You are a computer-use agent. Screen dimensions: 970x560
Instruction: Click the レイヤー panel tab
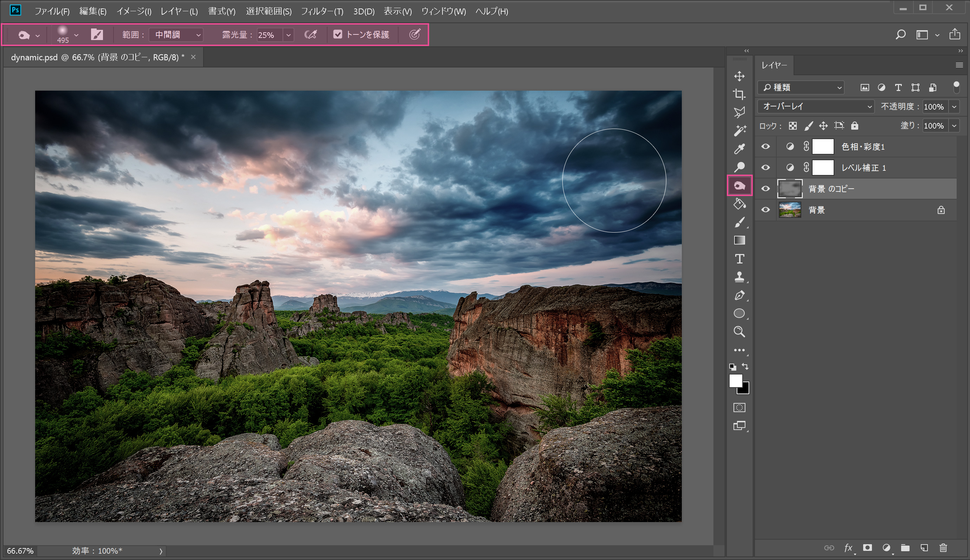click(x=774, y=65)
